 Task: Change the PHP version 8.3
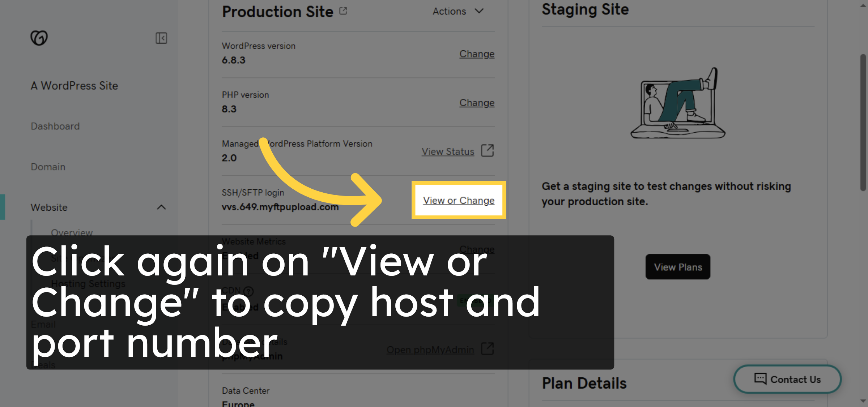point(477,103)
